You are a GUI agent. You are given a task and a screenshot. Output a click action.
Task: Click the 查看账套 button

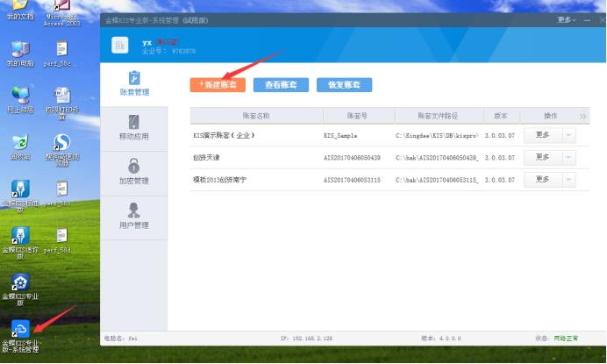tap(281, 85)
